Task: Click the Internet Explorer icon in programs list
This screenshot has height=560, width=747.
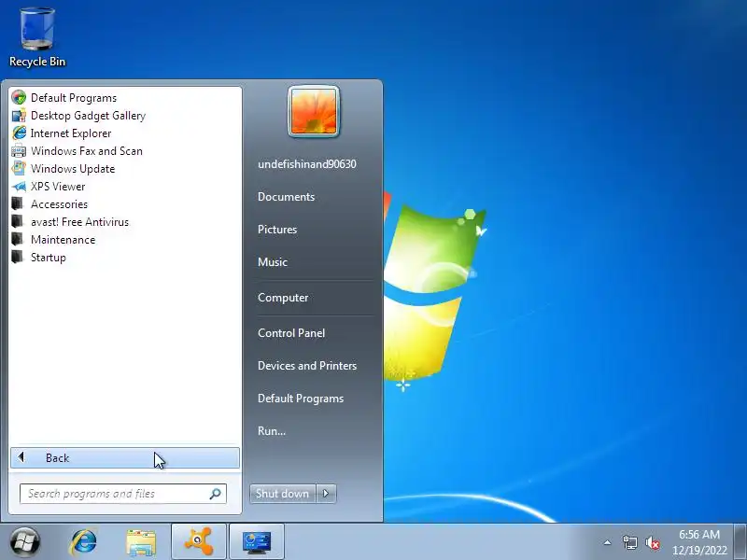Action: click(19, 133)
